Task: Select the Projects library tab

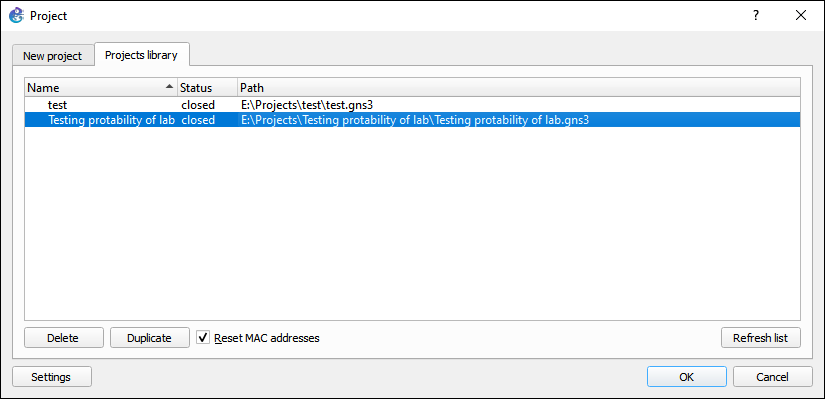Action: 141,55
